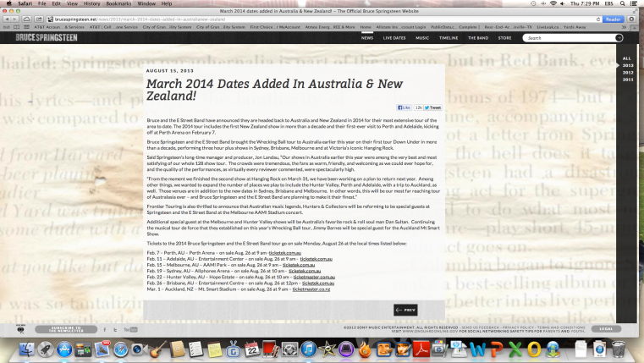Screen dimensions: 644x363
Task: Filter news archive by 2013
Action: pyautogui.click(x=628, y=66)
